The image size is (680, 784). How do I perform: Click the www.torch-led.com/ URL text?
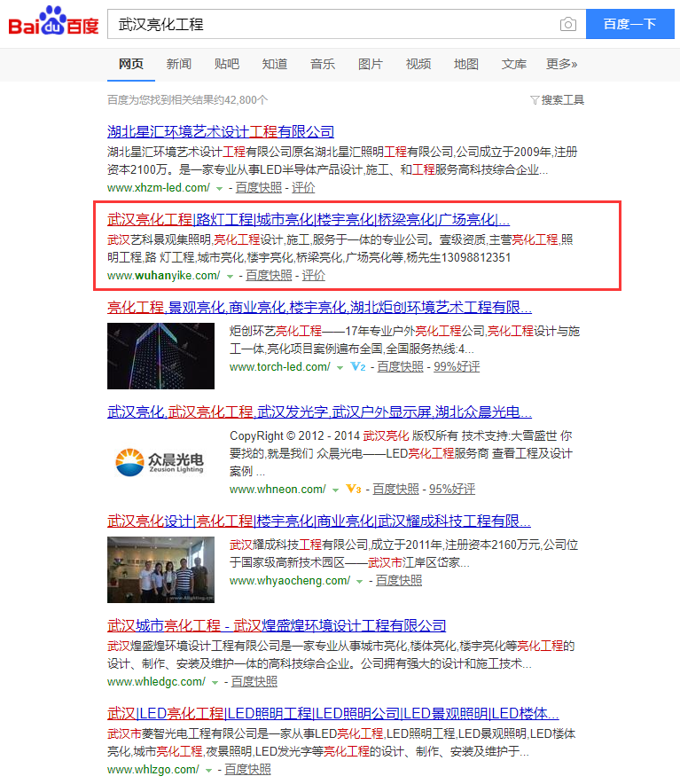[x=280, y=366]
